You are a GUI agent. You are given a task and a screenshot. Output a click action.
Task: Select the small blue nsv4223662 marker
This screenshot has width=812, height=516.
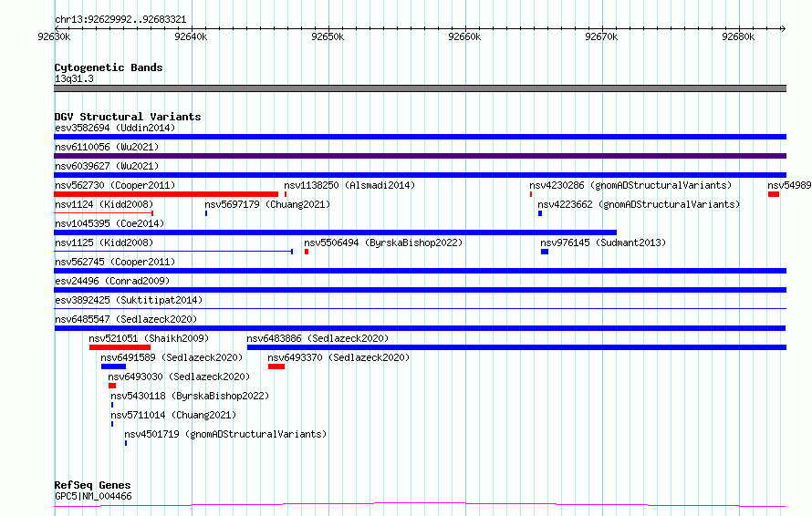540,213
